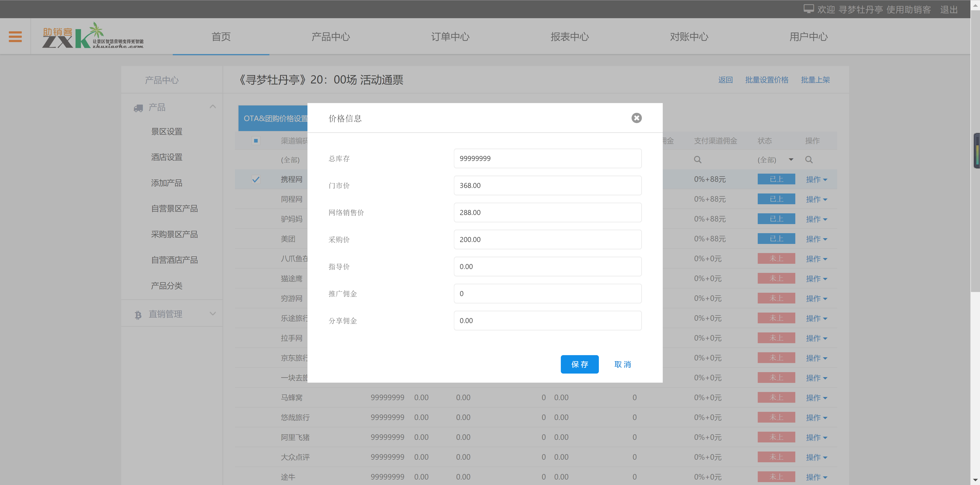
Task: Close the 价格信息 dialog
Action: pos(636,118)
